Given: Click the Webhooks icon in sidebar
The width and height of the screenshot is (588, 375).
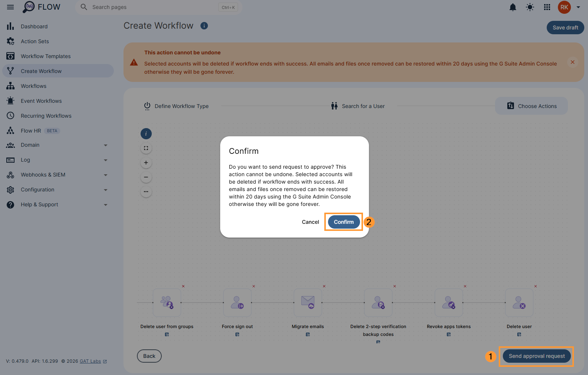Looking at the screenshot, I should tap(10, 175).
